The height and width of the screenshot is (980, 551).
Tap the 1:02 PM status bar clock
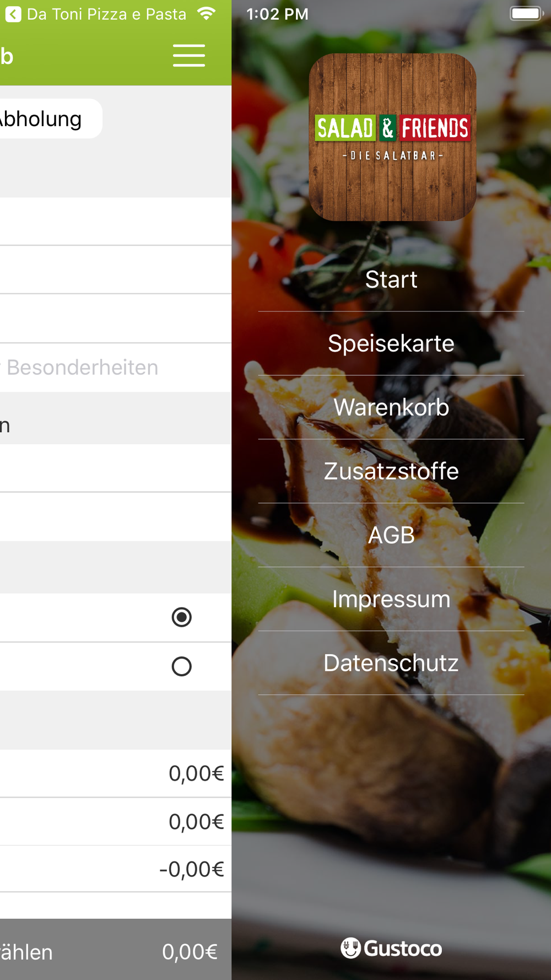pos(277,14)
